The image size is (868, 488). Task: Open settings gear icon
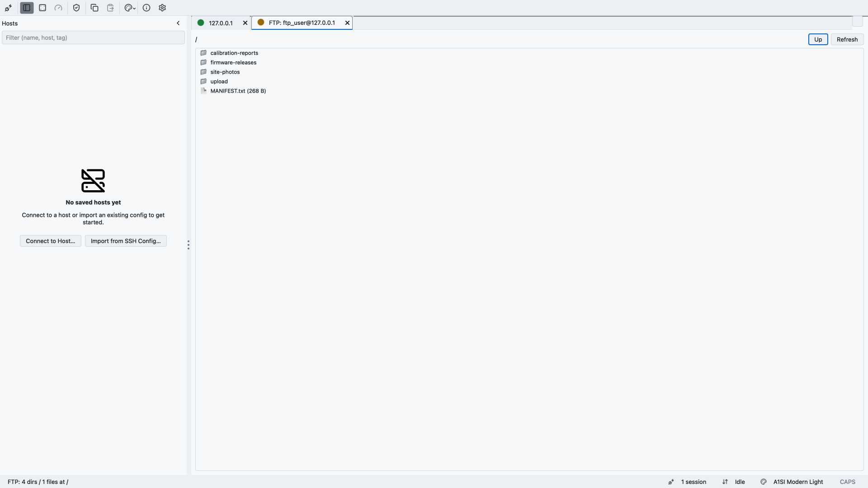[162, 8]
